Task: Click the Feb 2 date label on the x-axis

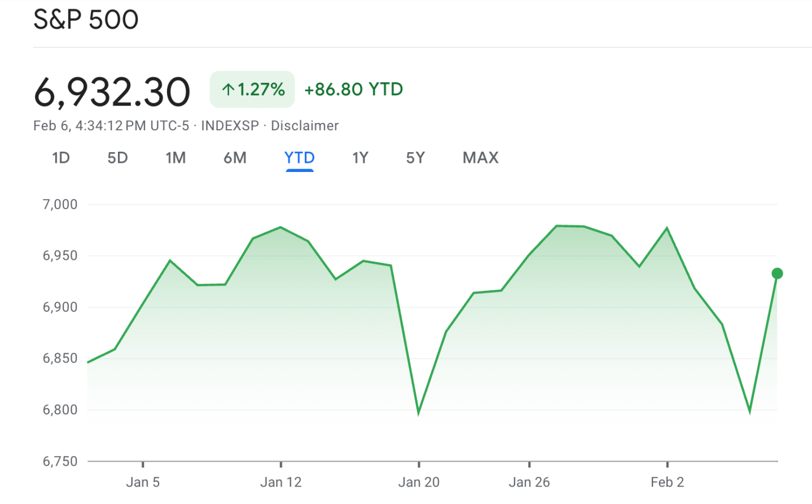Action: click(667, 483)
